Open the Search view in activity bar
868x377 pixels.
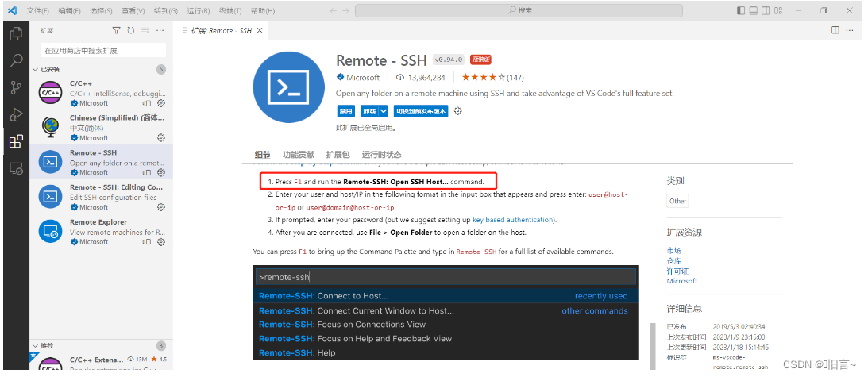16,60
